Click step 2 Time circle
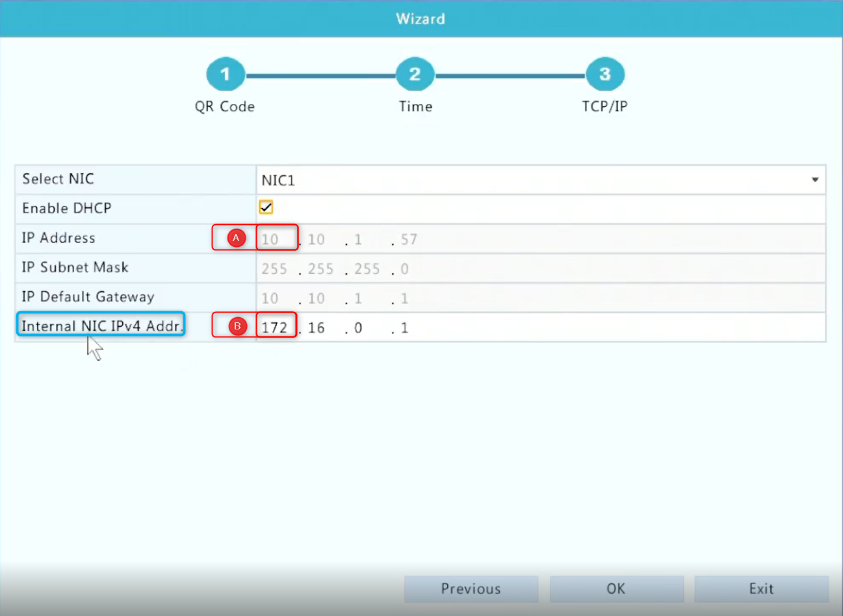The image size is (843, 616). 415,75
